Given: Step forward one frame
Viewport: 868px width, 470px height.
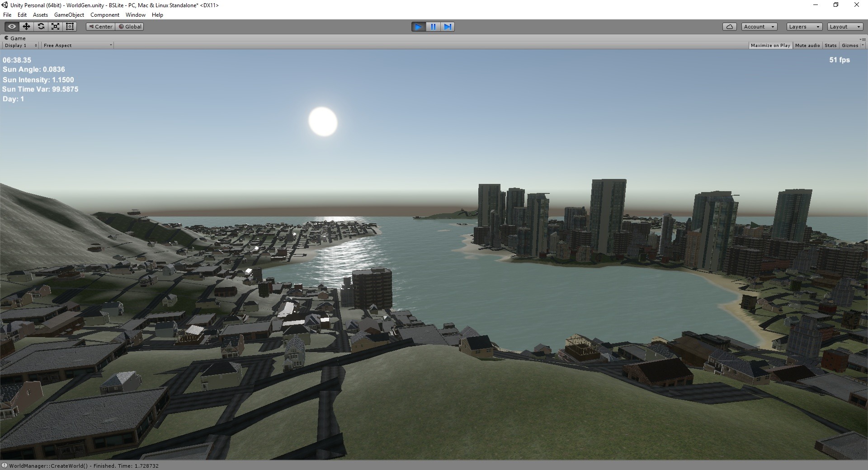Looking at the screenshot, I should pos(448,27).
